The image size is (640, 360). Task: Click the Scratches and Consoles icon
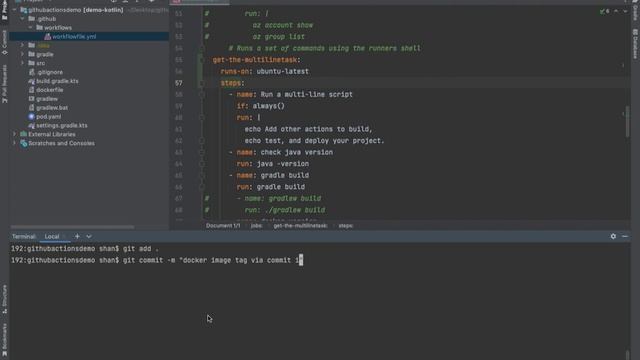pyautogui.click(x=24, y=143)
